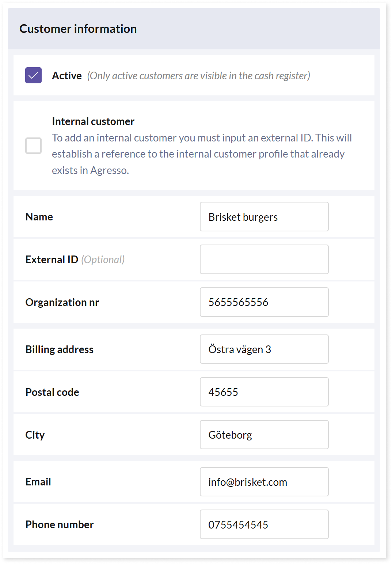The height and width of the screenshot is (564, 392).
Task: Click the City field containing Göteborg
Action: (264, 435)
